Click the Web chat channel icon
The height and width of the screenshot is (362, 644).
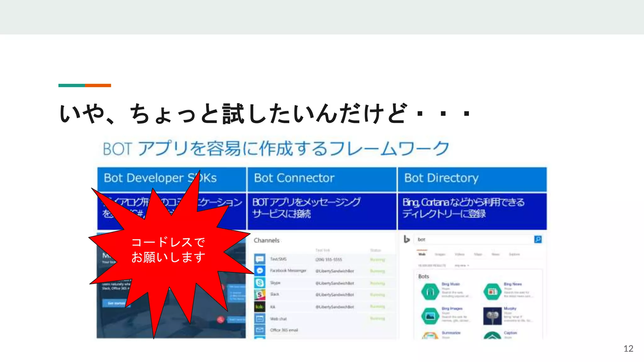260,319
